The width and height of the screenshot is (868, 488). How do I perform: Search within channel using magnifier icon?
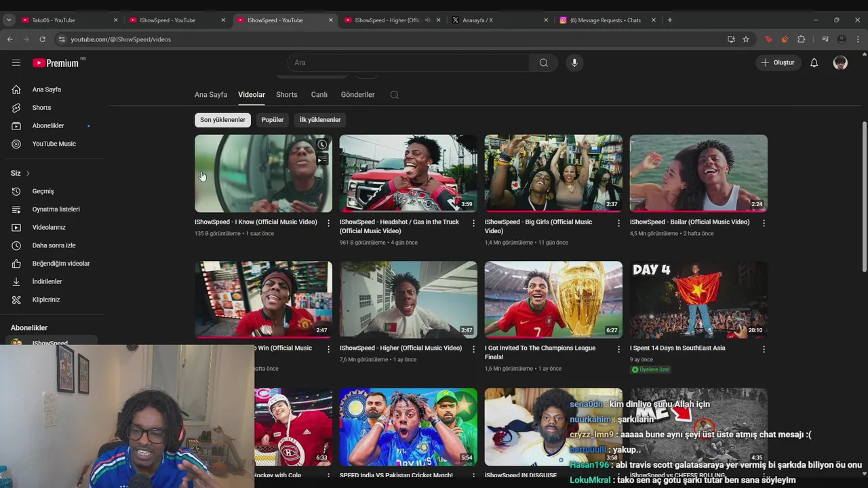point(395,95)
